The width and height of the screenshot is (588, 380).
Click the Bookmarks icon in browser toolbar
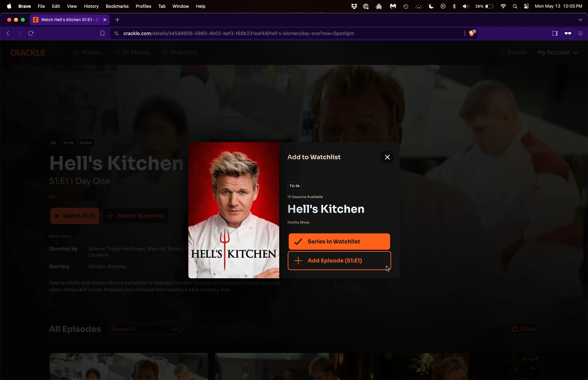pyautogui.click(x=102, y=33)
